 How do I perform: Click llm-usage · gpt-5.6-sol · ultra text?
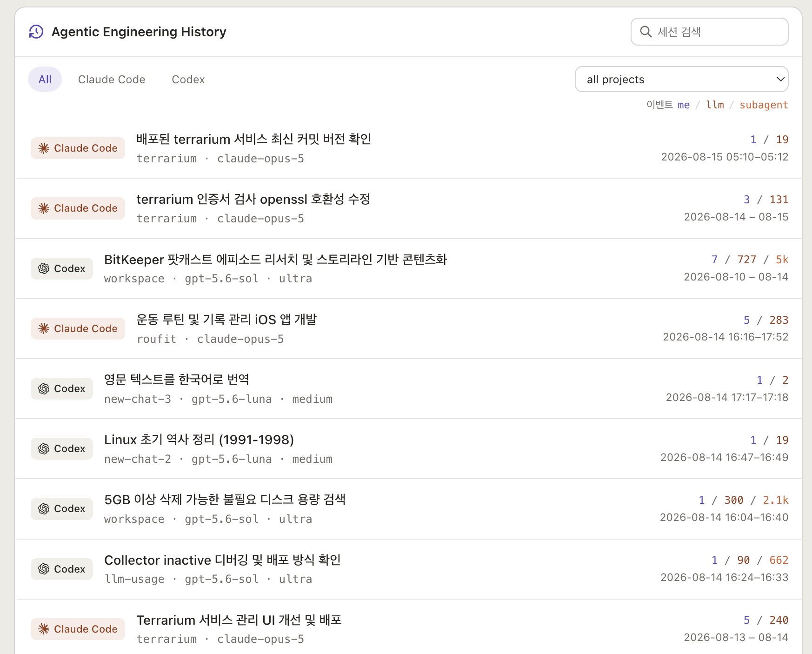point(208,579)
